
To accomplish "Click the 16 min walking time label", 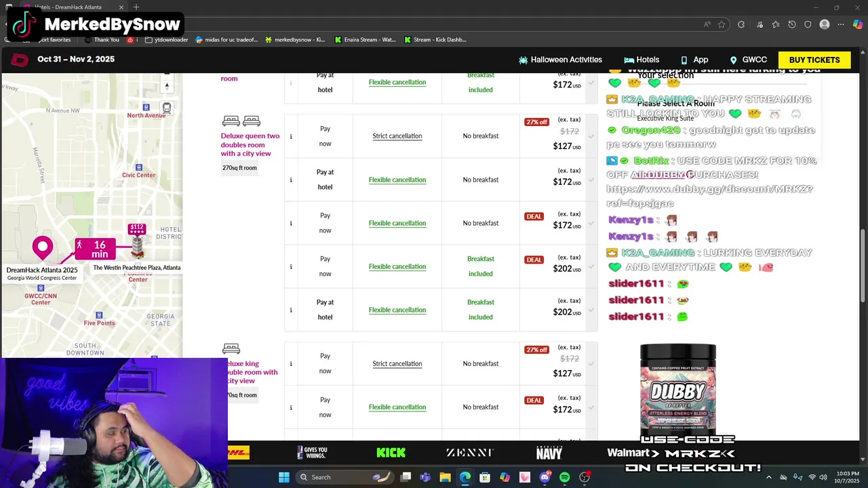I will 95,249.
